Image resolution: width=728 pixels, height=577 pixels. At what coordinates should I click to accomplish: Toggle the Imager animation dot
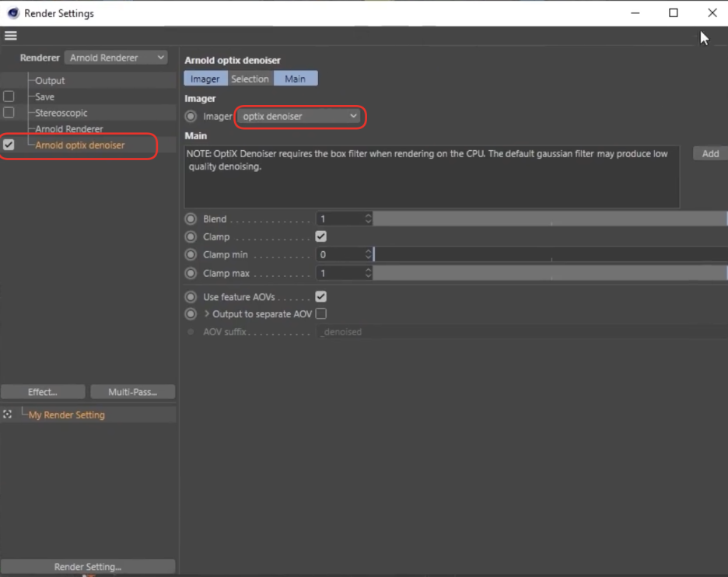coord(191,116)
